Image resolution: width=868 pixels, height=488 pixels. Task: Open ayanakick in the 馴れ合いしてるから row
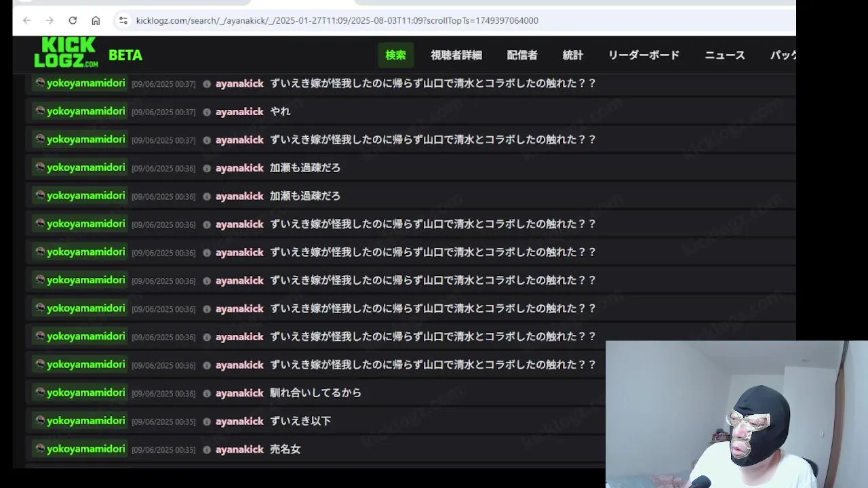[239, 393]
